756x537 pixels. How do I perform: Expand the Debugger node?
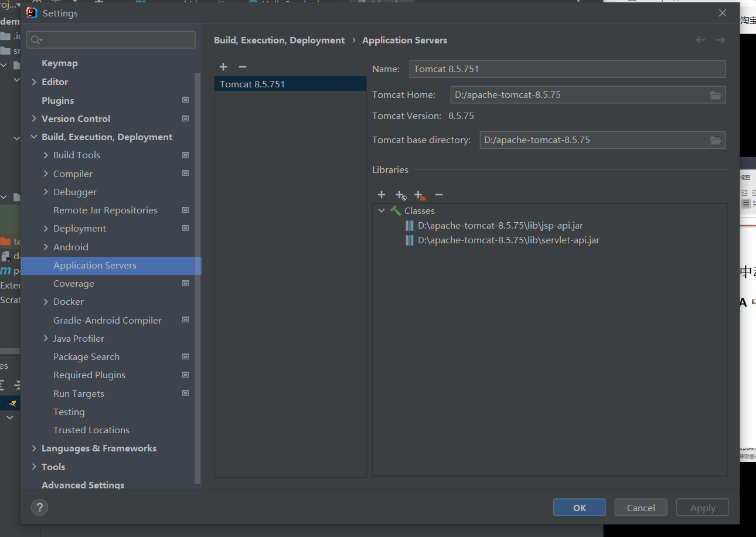pos(46,192)
